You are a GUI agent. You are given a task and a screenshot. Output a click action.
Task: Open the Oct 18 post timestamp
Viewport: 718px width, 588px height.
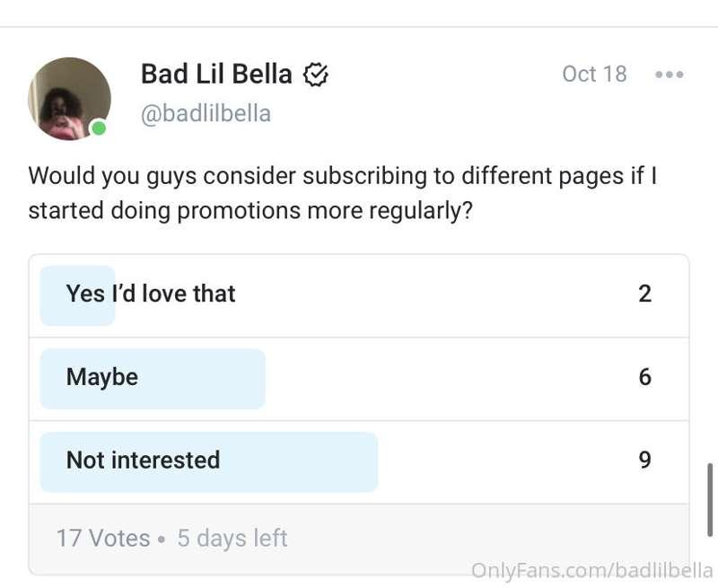(594, 75)
